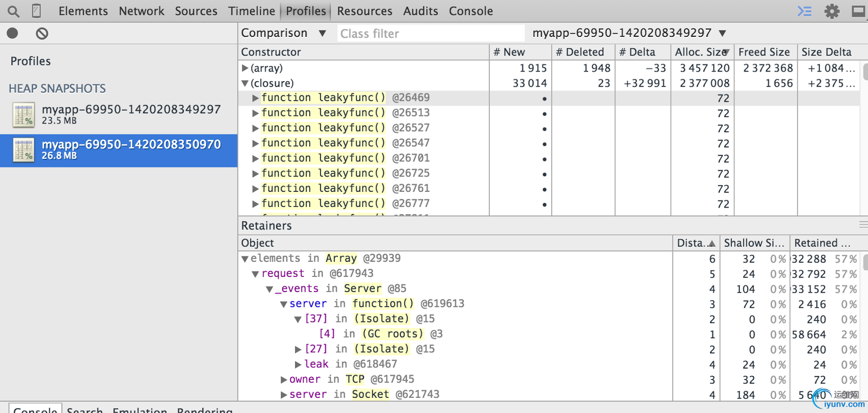The width and height of the screenshot is (868, 413).
Task: Expand the (array) constructor row
Action: (x=245, y=68)
